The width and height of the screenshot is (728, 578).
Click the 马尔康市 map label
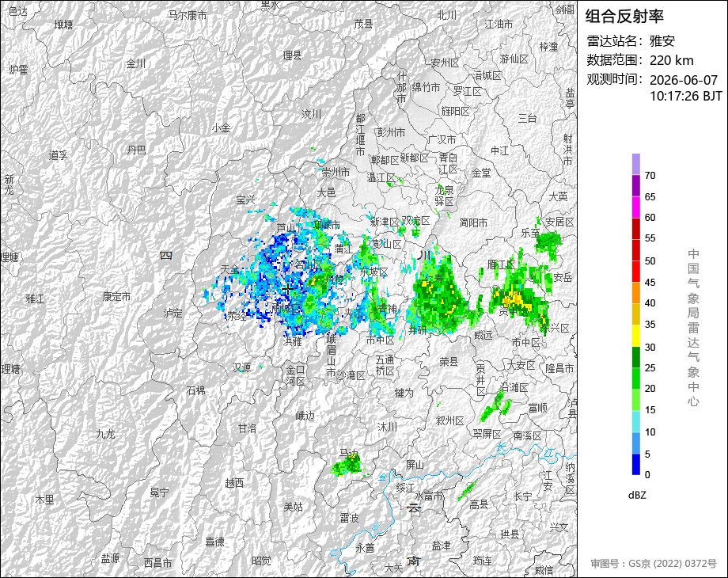[x=187, y=15]
